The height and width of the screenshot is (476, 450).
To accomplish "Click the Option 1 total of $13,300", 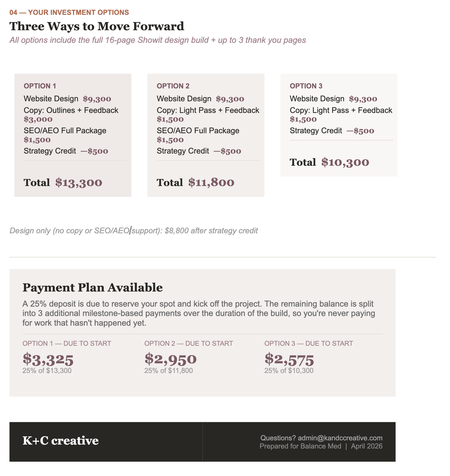I will [78, 183].
